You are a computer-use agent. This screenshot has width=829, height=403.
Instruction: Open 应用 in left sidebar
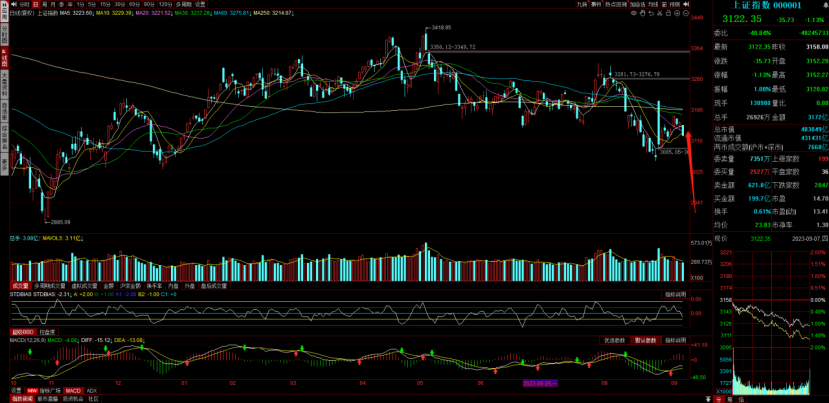coord(4,11)
